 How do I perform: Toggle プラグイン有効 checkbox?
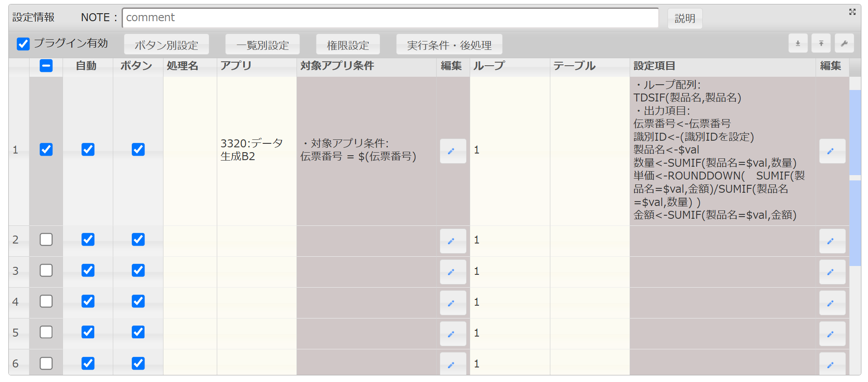(23, 44)
